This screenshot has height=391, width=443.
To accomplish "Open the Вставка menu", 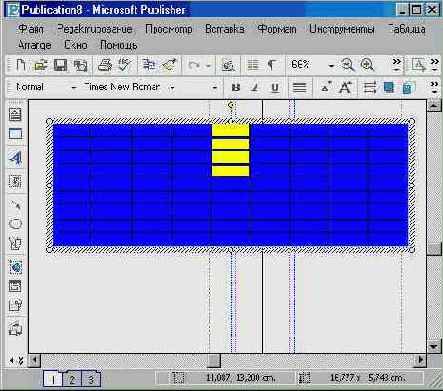I will pyautogui.click(x=224, y=29).
